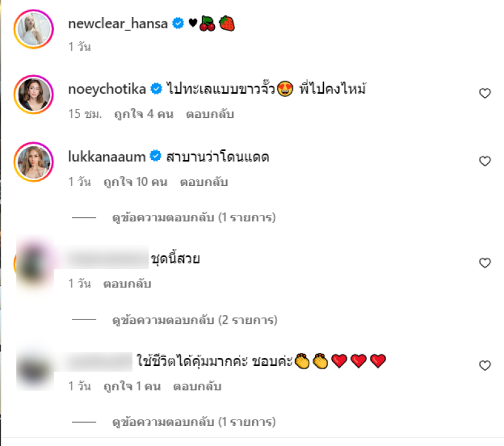The width and height of the screenshot is (504, 446).
Task: Reply to noeychotika comment via ตอบกลับ
Action: [210, 114]
